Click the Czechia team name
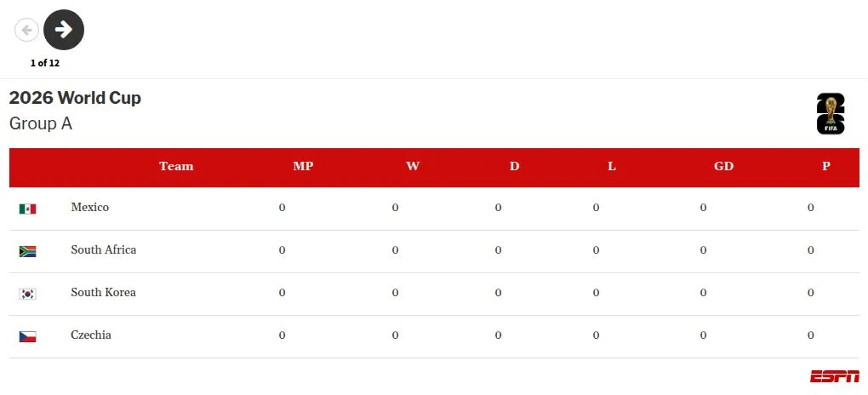 click(x=91, y=335)
